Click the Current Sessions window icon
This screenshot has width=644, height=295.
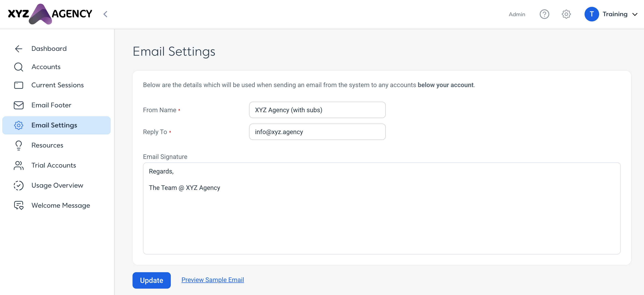coord(19,85)
